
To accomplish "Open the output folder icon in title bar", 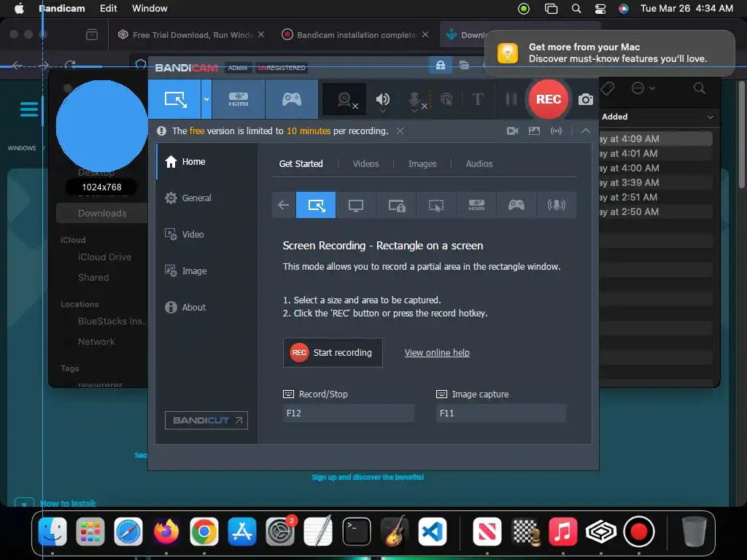I will 464,65.
